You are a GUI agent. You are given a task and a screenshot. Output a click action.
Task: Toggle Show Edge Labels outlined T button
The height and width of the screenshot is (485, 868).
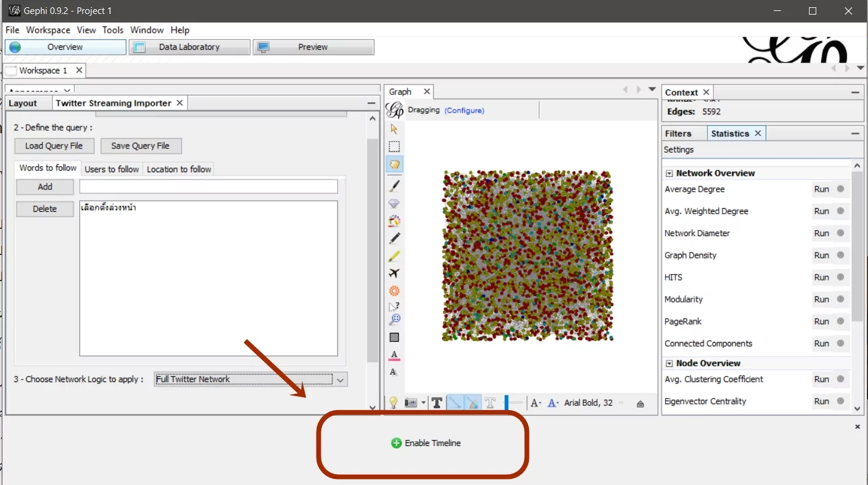coord(490,403)
